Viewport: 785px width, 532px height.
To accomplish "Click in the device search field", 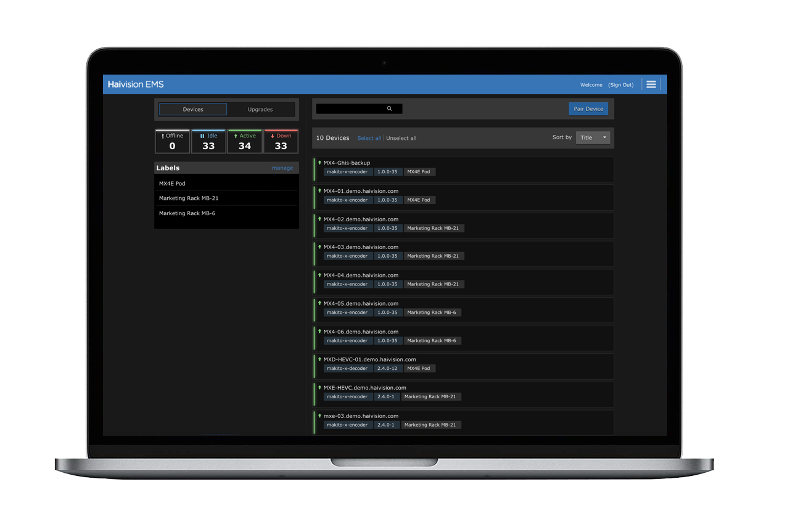I will (x=351, y=108).
